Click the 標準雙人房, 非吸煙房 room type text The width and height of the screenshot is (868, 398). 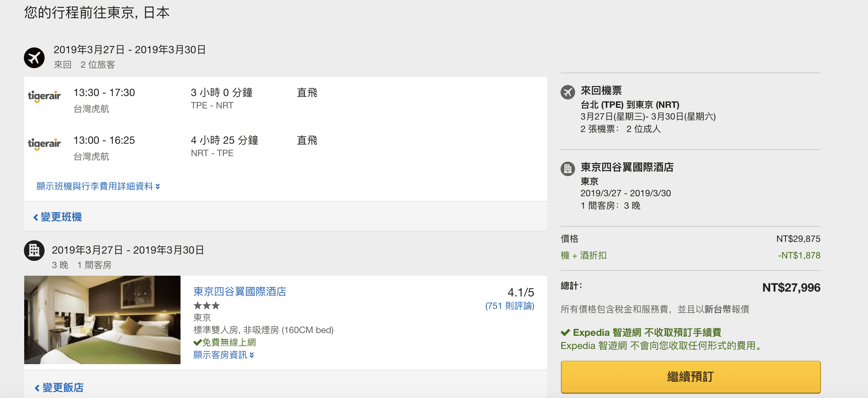tap(264, 330)
